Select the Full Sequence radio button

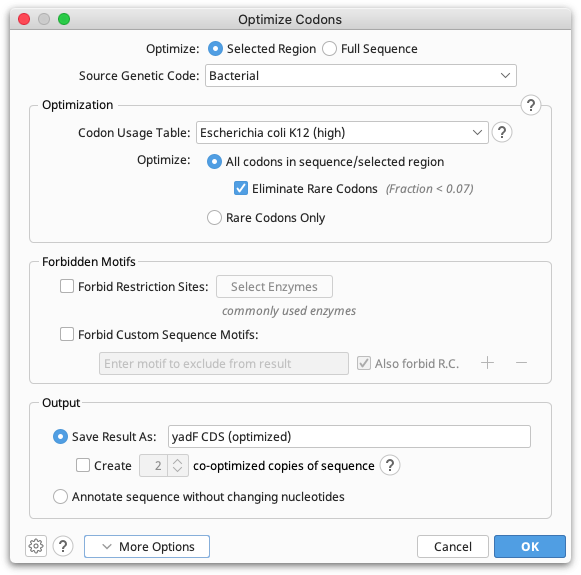(329, 49)
